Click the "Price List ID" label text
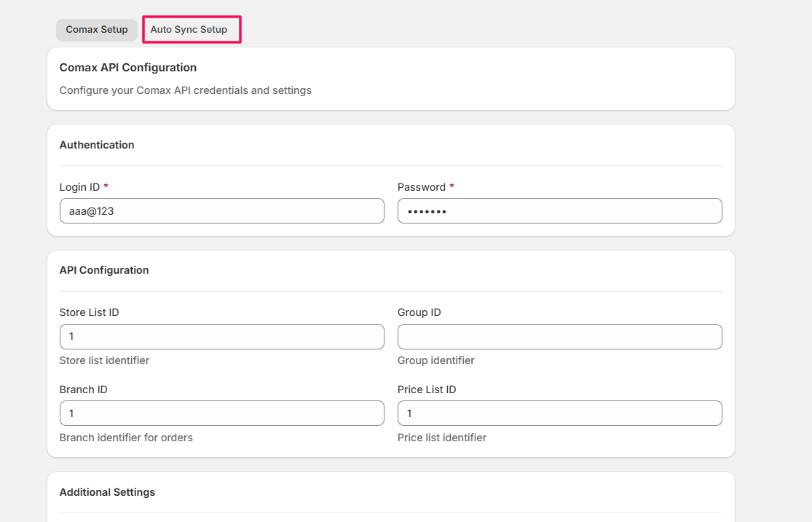812x522 pixels. click(427, 389)
